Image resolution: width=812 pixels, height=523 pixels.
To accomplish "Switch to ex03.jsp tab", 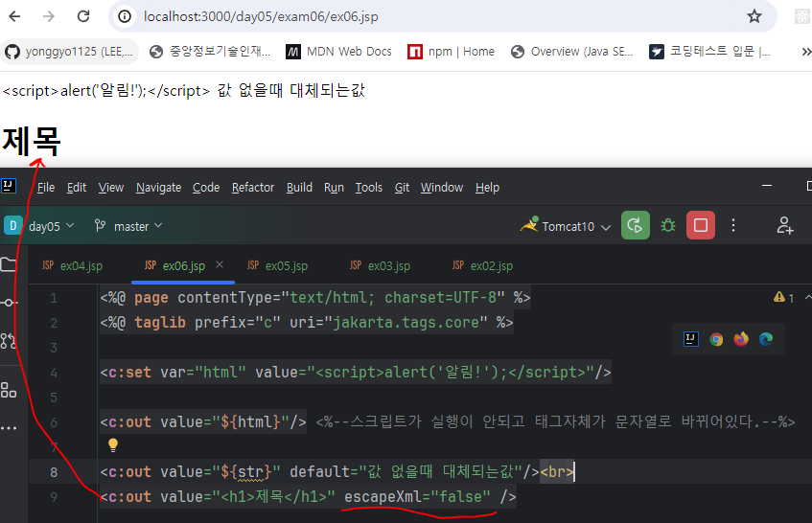I will point(380,266).
